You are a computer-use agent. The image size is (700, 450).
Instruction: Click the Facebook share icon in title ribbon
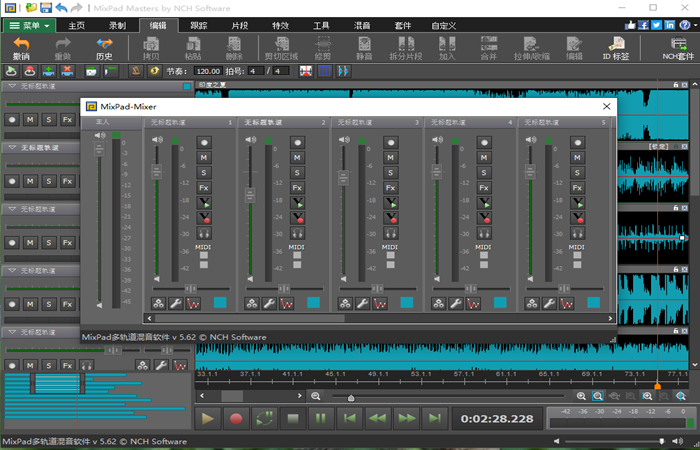[x=643, y=25]
